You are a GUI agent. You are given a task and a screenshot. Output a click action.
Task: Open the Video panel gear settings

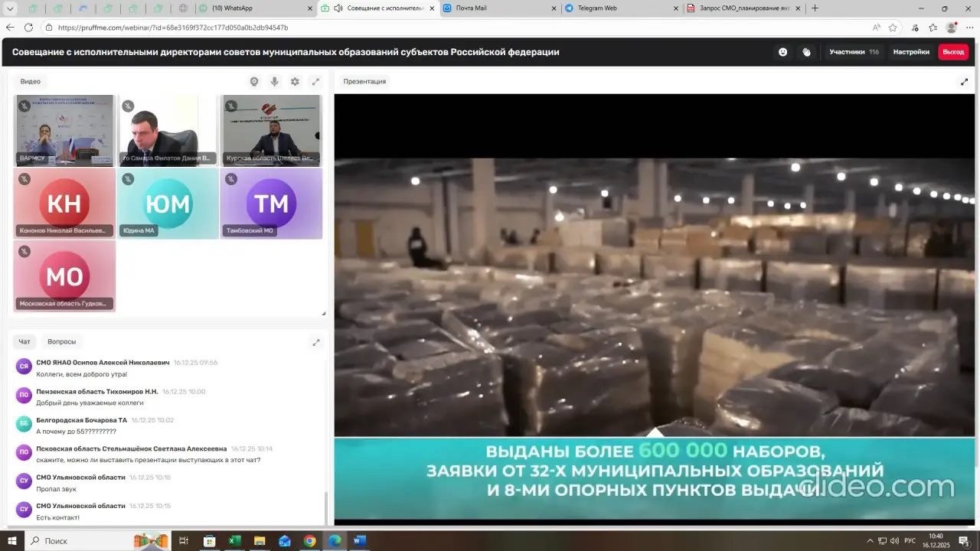295,82
